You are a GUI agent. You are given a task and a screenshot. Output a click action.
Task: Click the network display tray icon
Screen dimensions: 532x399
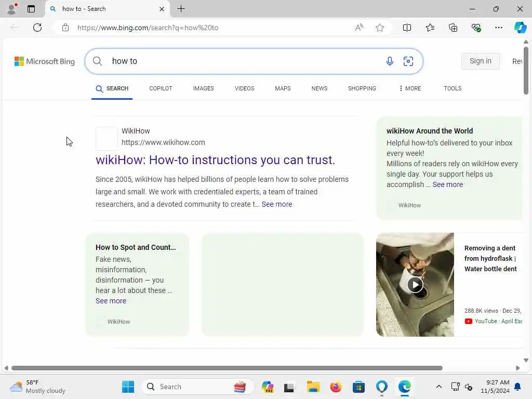(455, 387)
